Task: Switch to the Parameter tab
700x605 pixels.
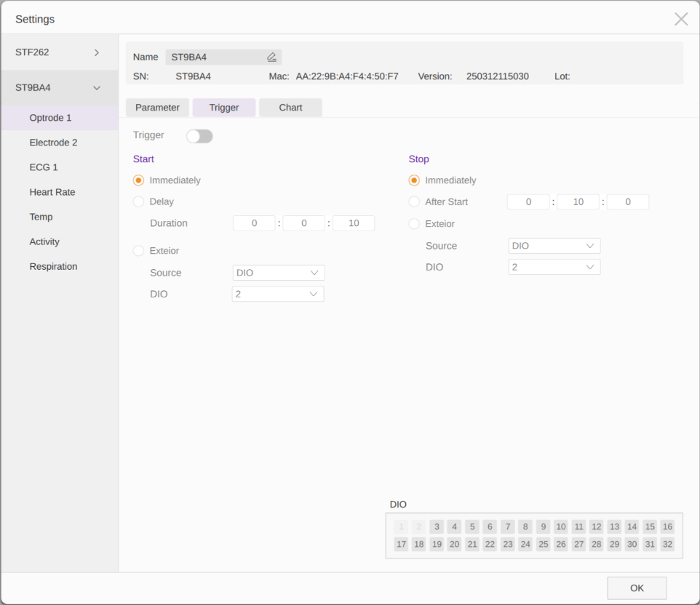Action: click(157, 108)
